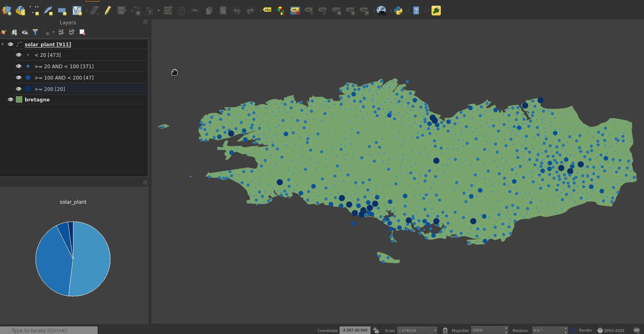Click the Copy Features icon
644x334 pixels.
point(209,11)
